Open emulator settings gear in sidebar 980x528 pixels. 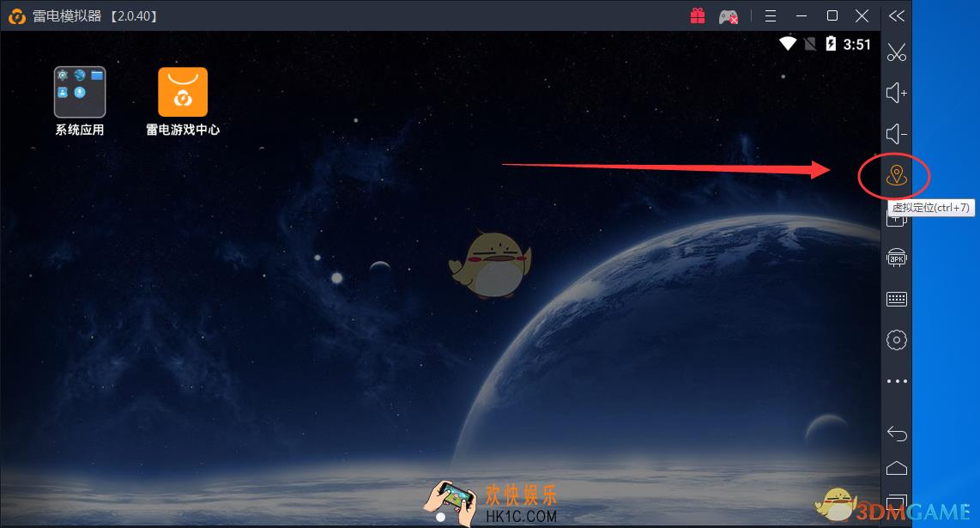(896, 340)
